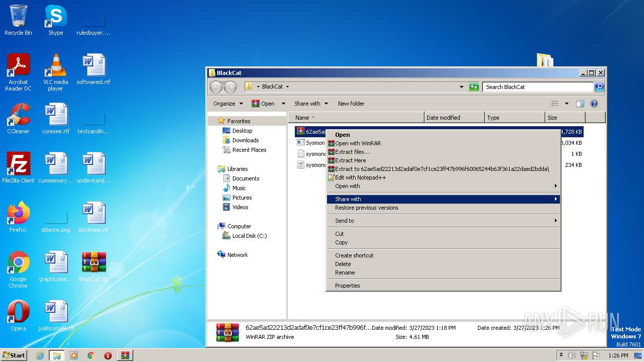The height and width of the screenshot is (362, 644).
Task: Open Documents library in navigation pane
Action: point(246,178)
